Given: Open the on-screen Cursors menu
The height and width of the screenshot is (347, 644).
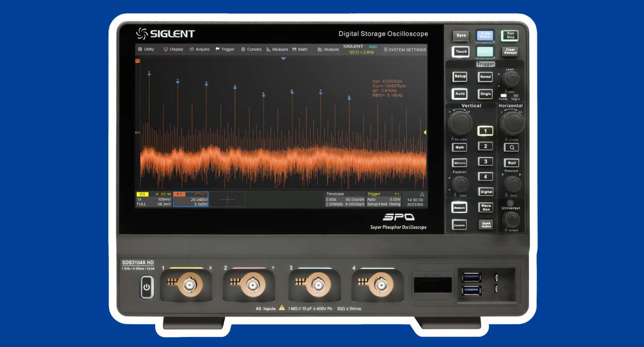Looking at the screenshot, I should [251, 50].
